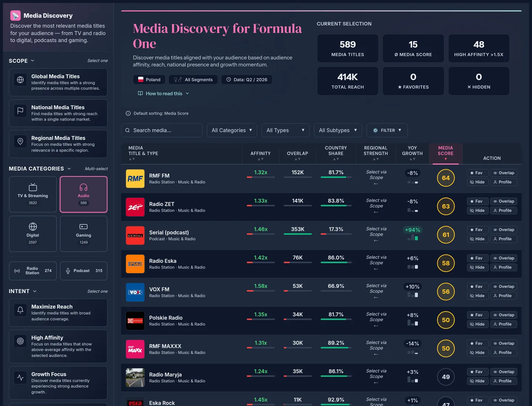Image resolution: width=532 pixels, height=406 pixels.
Task: Click the VOX FM logo
Action: click(x=135, y=292)
